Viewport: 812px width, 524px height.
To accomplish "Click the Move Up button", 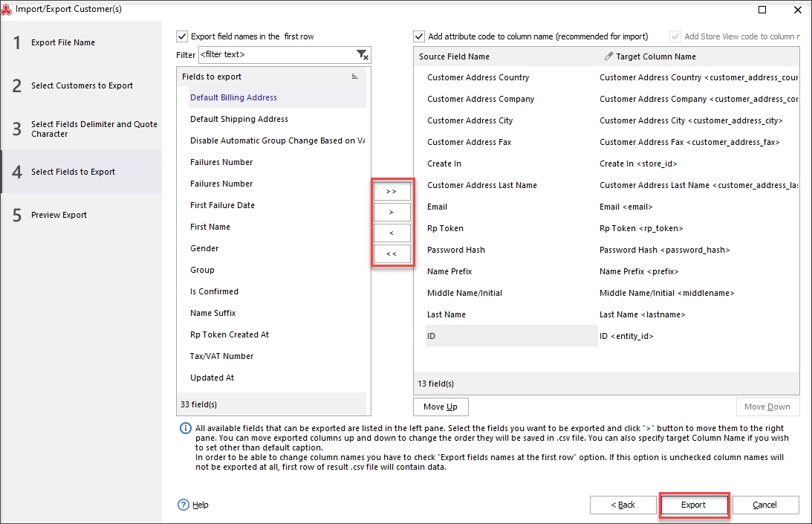I will point(441,407).
